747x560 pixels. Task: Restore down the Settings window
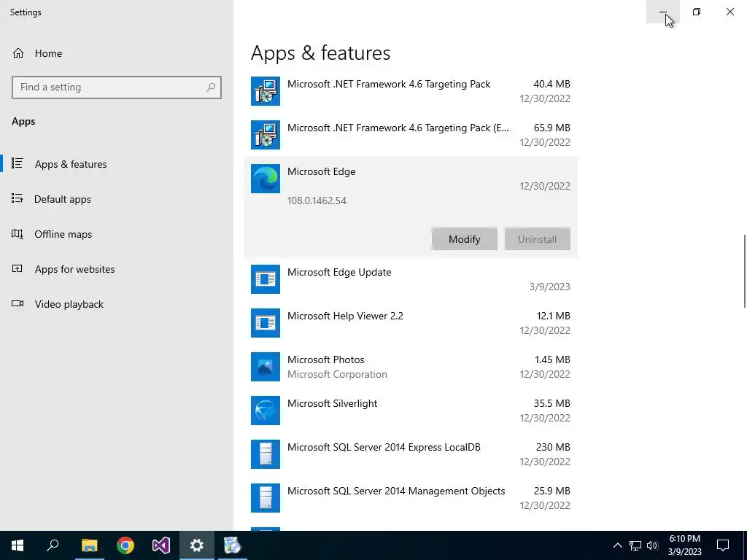coord(697,12)
